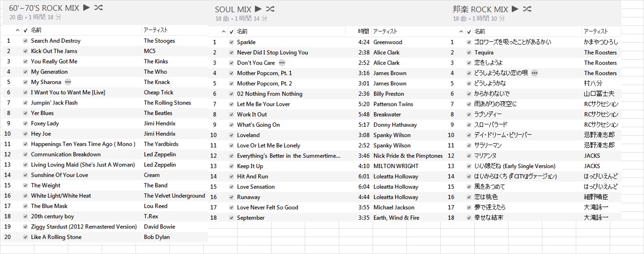Select the track Sunshine Of Your Love
Screen dimensions: 644x254
59,175
